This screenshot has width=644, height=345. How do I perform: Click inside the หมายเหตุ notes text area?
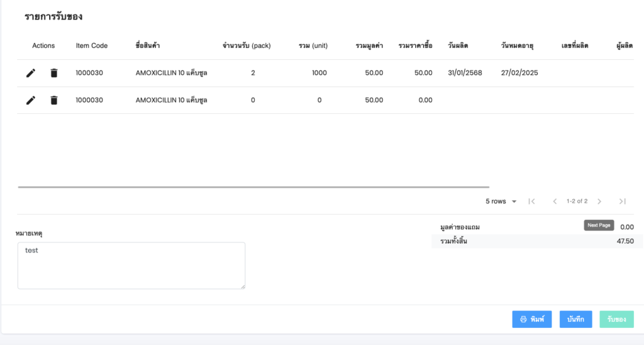point(131,266)
